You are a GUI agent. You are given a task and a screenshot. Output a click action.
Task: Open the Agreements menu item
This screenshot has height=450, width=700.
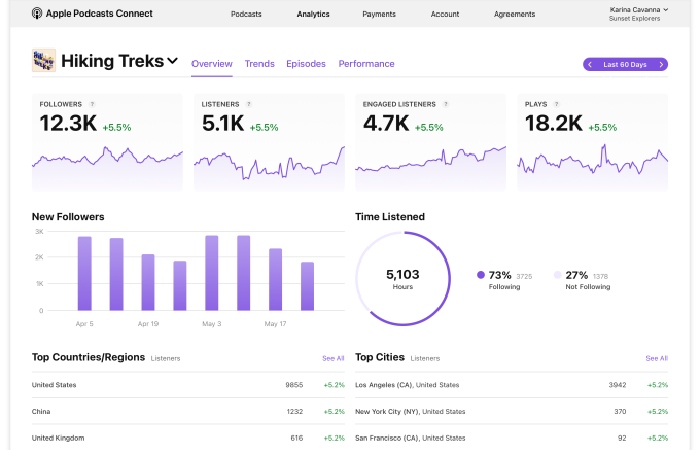pos(514,14)
